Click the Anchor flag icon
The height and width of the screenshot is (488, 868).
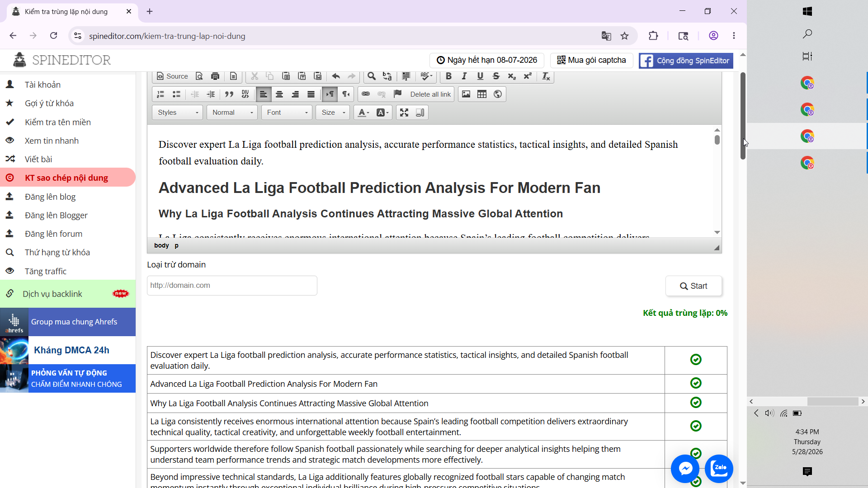[x=397, y=94]
